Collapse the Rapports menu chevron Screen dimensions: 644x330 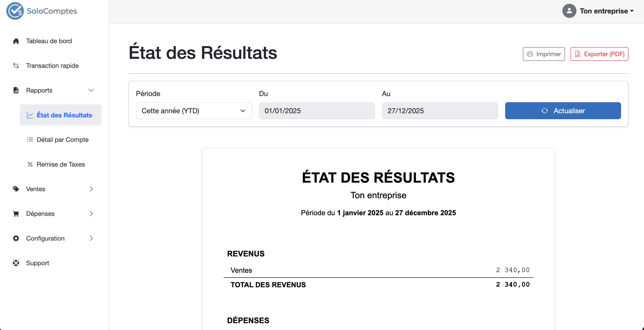pyautogui.click(x=91, y=90)
